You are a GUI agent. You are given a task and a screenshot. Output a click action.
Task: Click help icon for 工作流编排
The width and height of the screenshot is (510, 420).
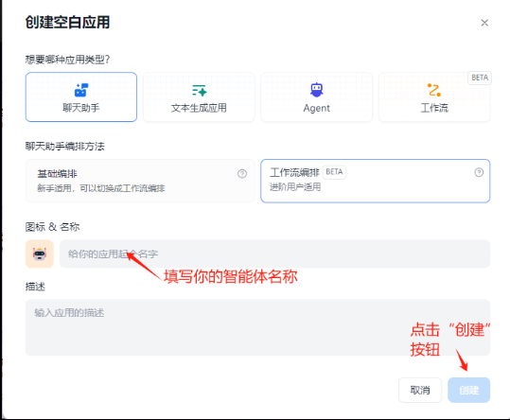(x=479, y=172)
